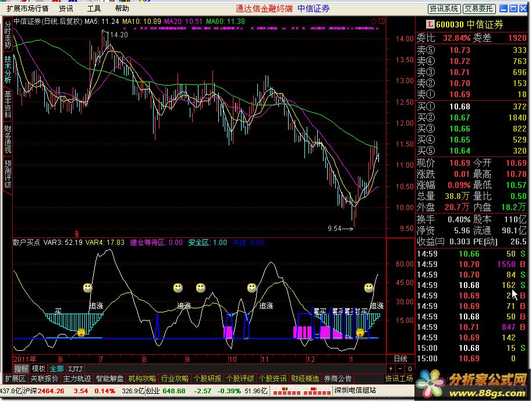
Task: Click the market status red-green bars in status bar
Action: tap(302, 391)
